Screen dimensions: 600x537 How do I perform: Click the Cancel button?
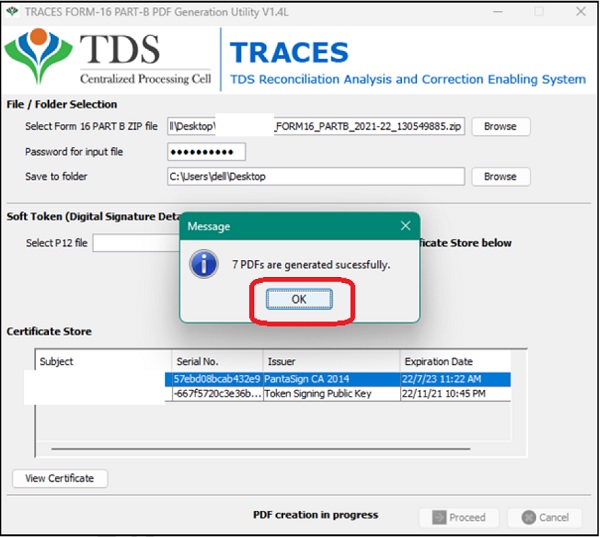click(545, 517)
